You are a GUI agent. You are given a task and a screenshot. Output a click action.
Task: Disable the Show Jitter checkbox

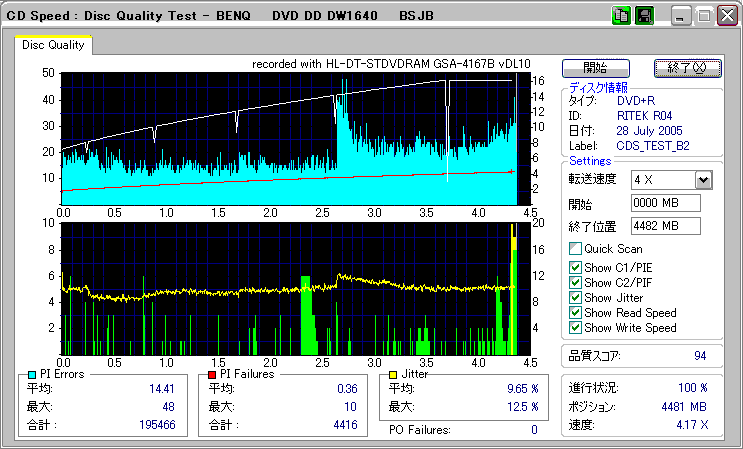pos(574,298)
